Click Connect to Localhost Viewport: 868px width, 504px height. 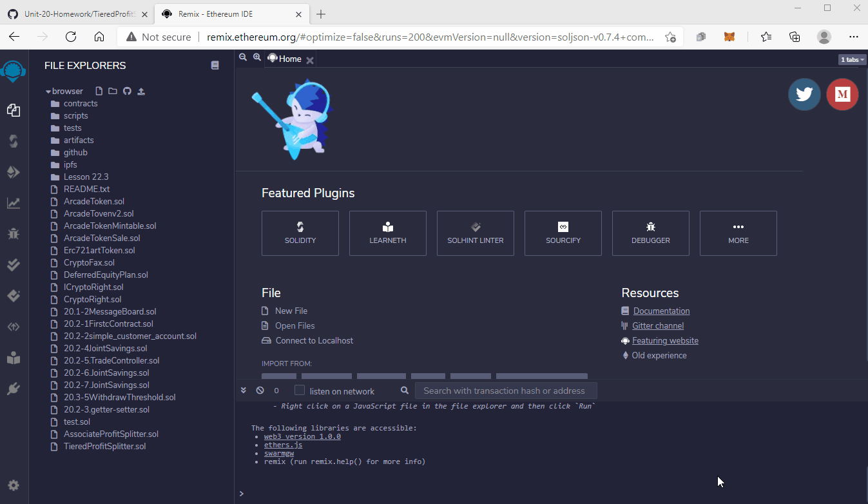point(314,340)
